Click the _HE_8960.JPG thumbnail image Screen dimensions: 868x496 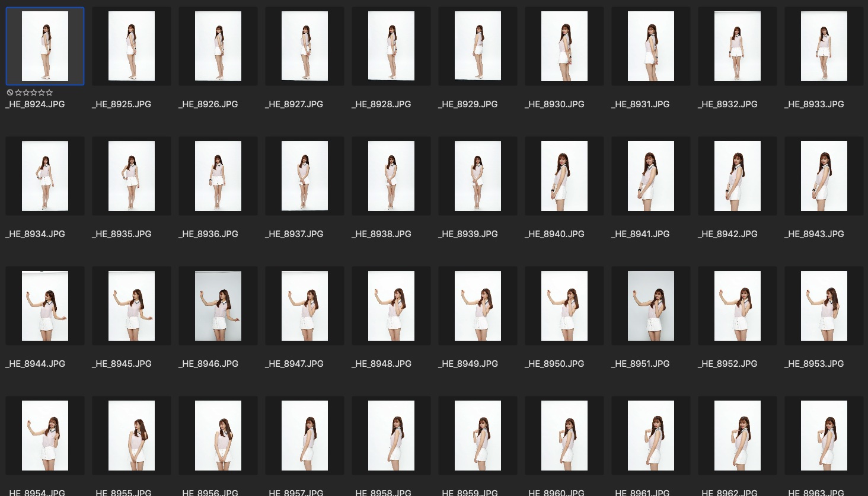[564, 436]
